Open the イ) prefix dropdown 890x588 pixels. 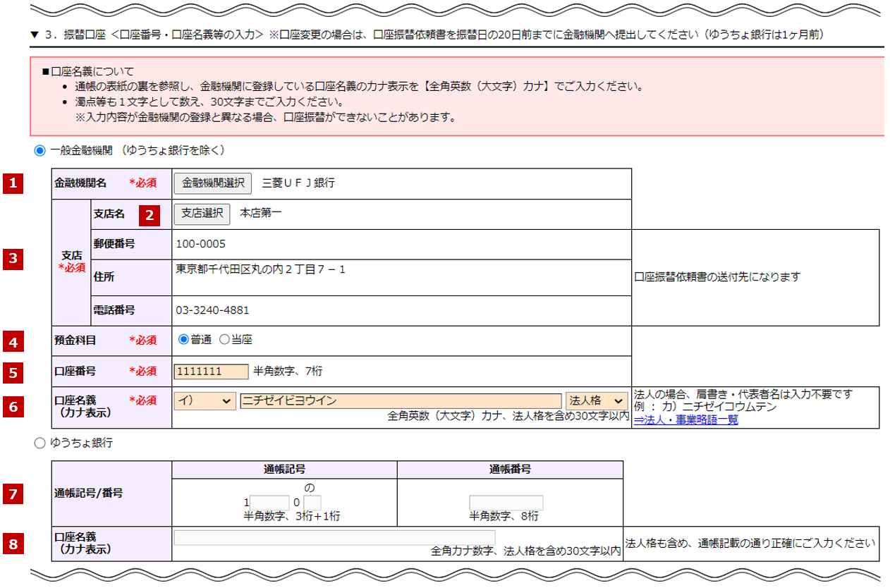tap(205, 401)
